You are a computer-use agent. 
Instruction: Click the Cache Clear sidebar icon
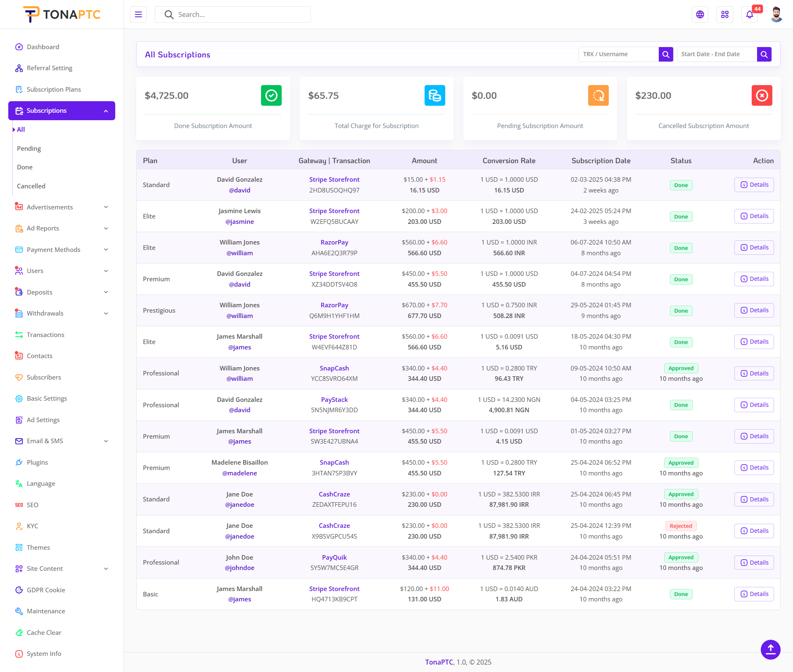click(x=19, y=632)
